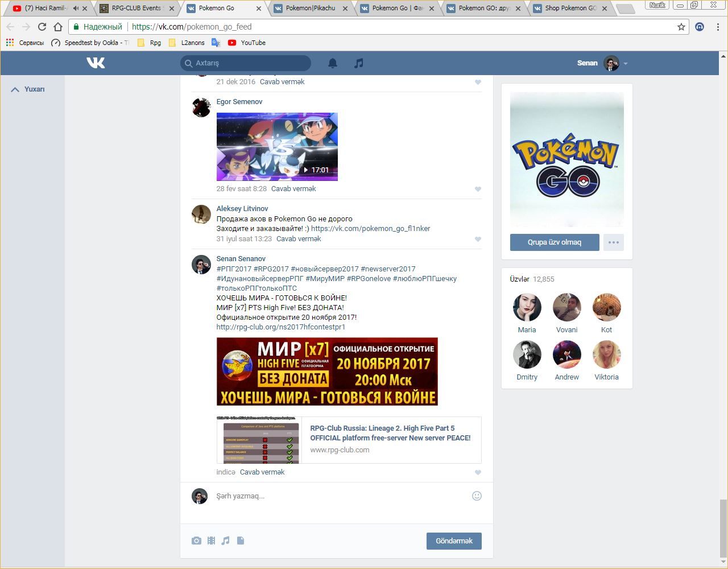The width and height of the screenshot is (728, 569).
Task: Open the Chrome menu three dots
Action: 718,27
